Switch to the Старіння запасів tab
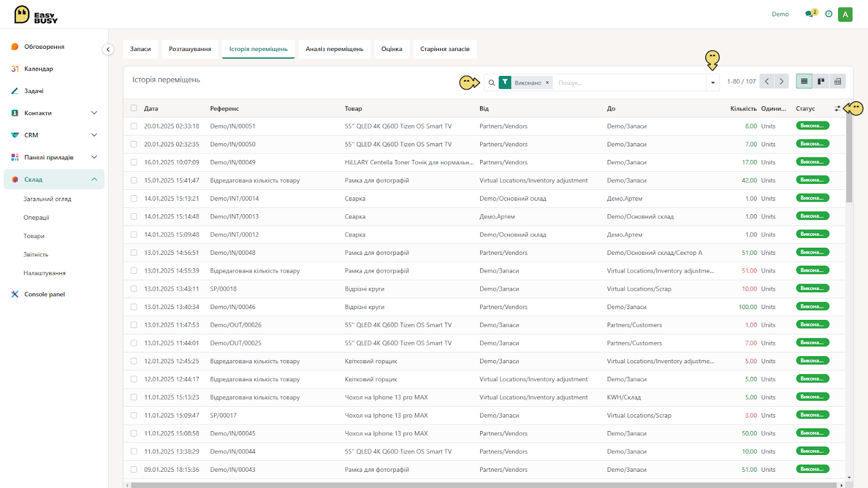Image resolution: width=868 pixels, height=488 pixels. 445,49
